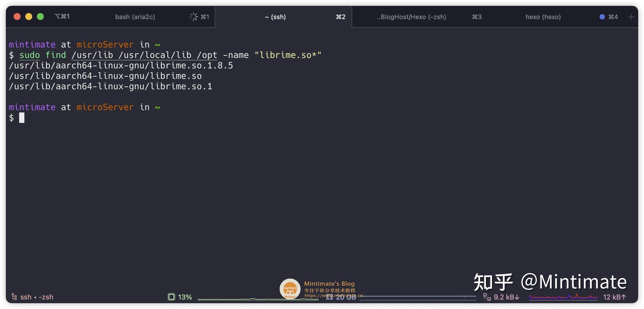Screen dimensions: 644x309
Task: Click the Mintimate panda logo watermark
Action: (290, 289)
